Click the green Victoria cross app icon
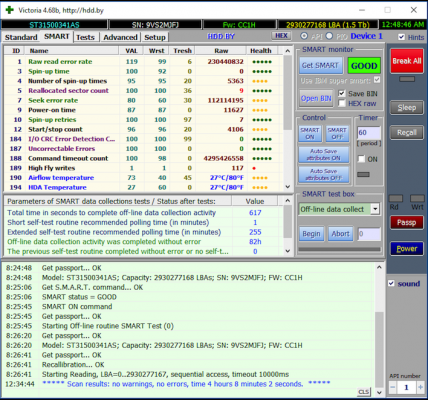The image size is (428, 400). 9,10
